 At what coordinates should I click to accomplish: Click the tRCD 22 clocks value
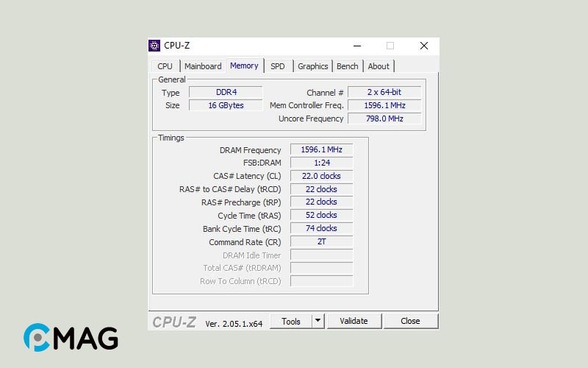321,189
